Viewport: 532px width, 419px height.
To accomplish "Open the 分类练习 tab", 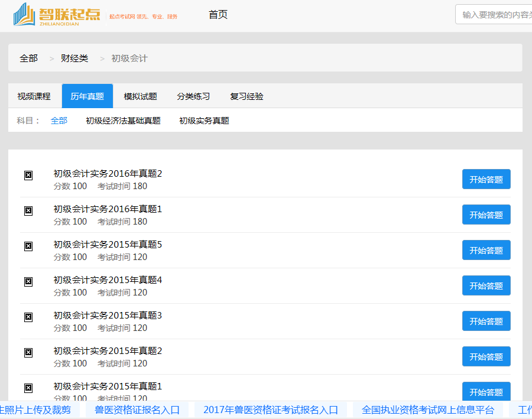I will click(x=193, y=96).
